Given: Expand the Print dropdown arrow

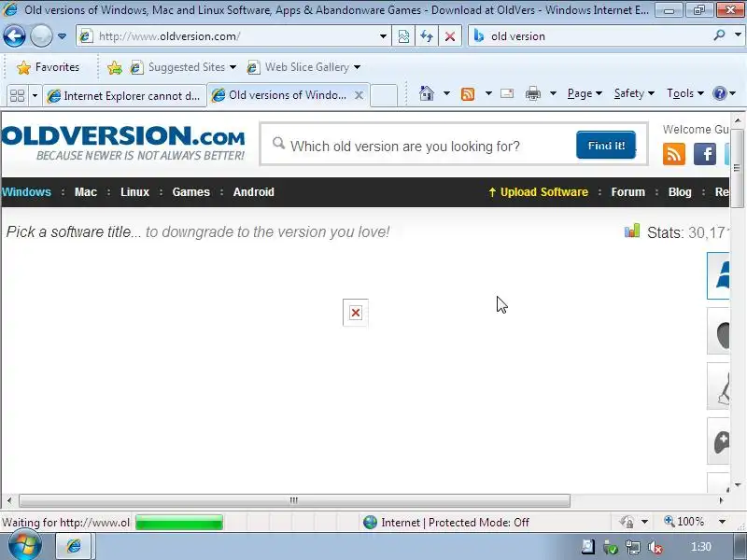Looking at the screenshot, I should (x=553, y=93).
